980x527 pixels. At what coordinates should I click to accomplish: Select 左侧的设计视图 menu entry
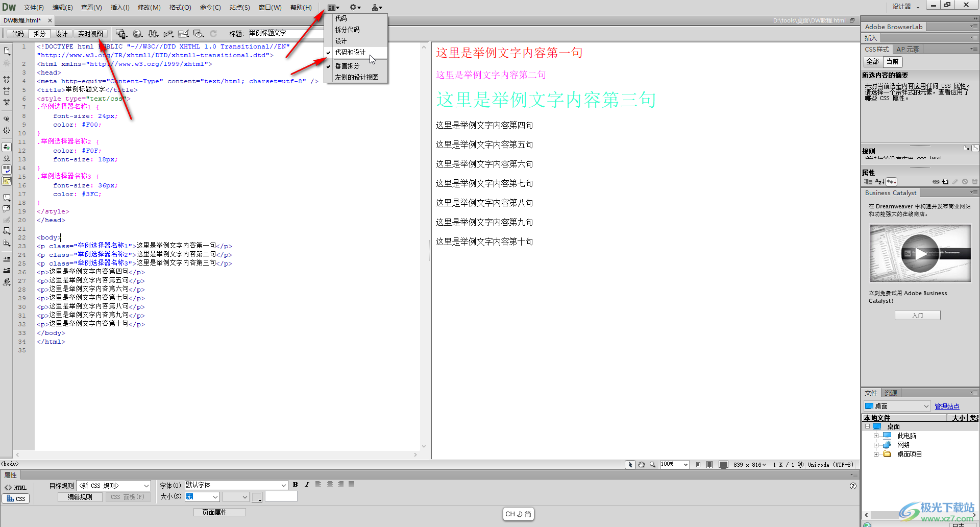(356, 77)
